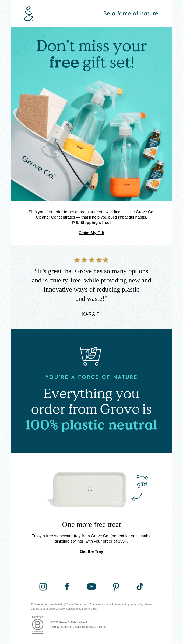The width and height of the screenshot is (183, 644).
Task: Click the 'Be a force of nature' tagline
Action: point(131,14)
